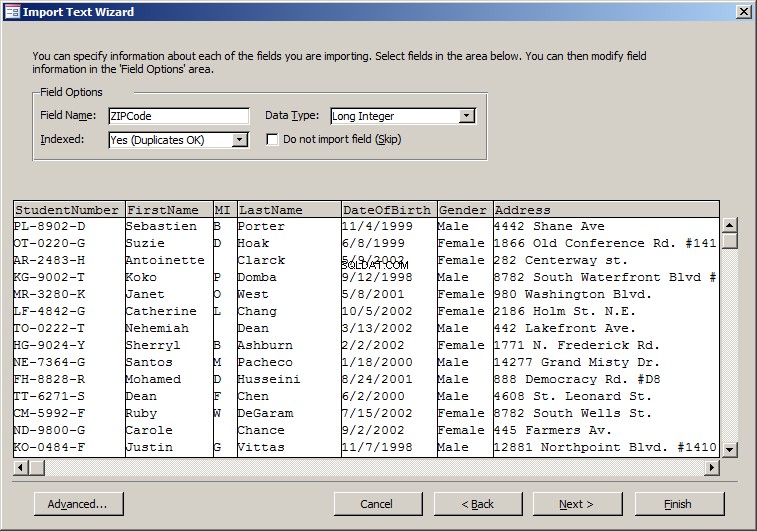Proceed with the Next button
Screen dimensions: 757x531
[577, 504]
